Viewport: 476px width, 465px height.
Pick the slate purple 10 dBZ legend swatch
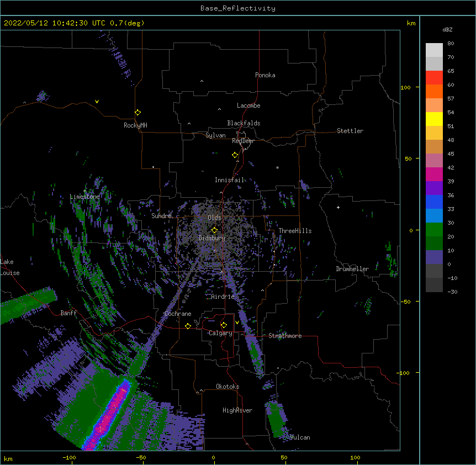434,257
